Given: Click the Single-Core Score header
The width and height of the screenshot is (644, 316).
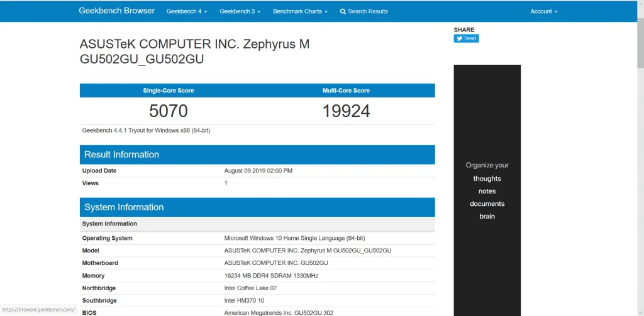Looking at the screenshot, I should coord(169,91).
